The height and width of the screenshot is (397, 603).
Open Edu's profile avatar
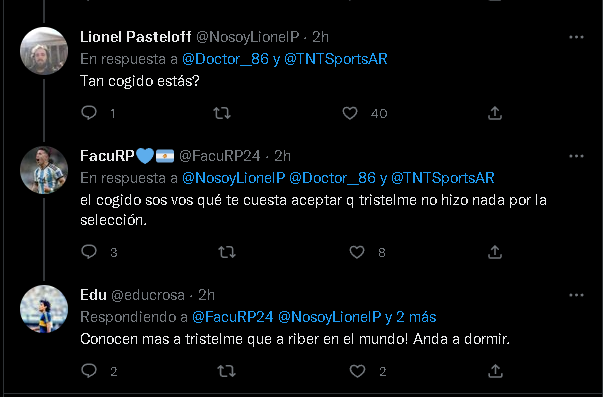click(x=44, y=309)
